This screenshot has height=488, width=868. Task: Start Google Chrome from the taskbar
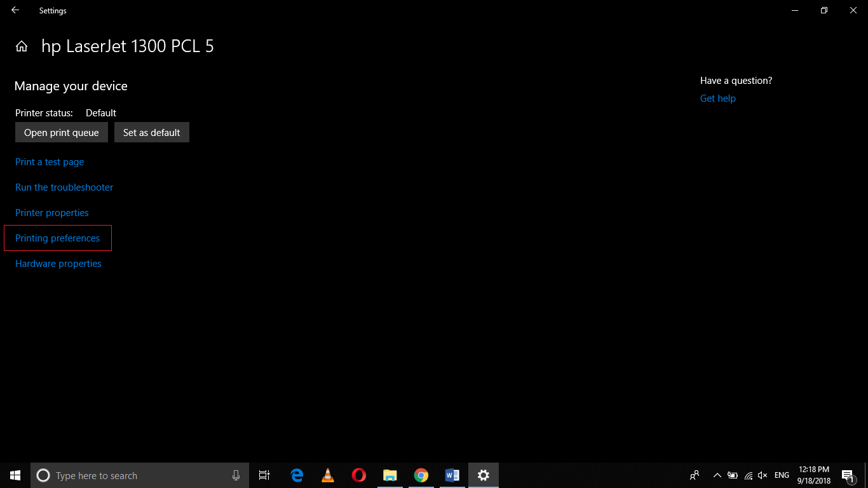point(421,475)
